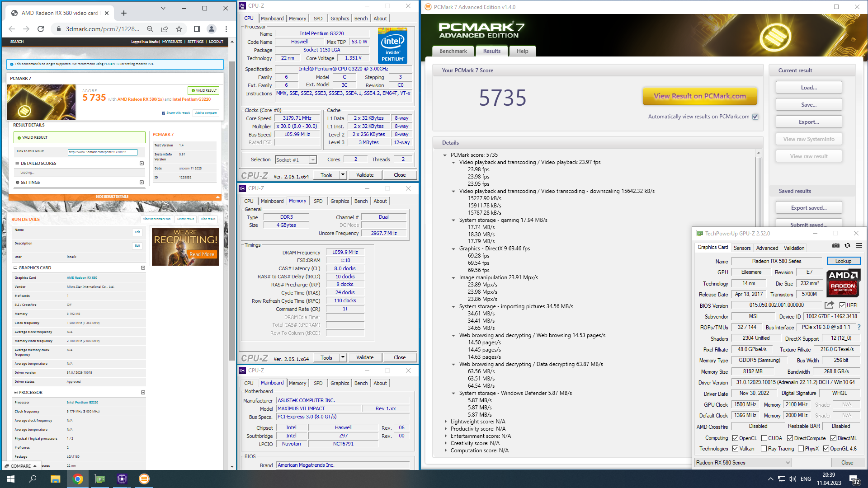Image resolution: width=868 pixels, height=488 pixels.
Task: Expand Productivity score N/A node
Action: [445, 429]
